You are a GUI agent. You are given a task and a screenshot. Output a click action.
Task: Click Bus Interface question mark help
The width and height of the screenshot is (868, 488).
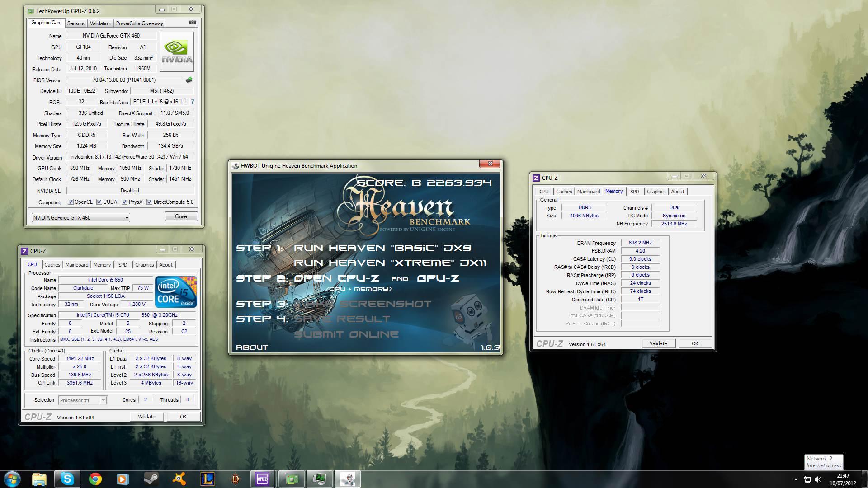coord(193,102)
